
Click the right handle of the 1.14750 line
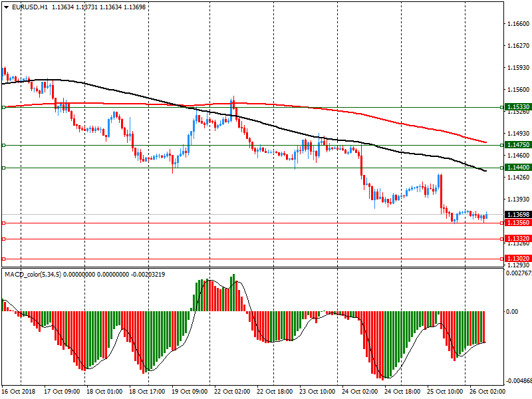(x=502, y=145)
